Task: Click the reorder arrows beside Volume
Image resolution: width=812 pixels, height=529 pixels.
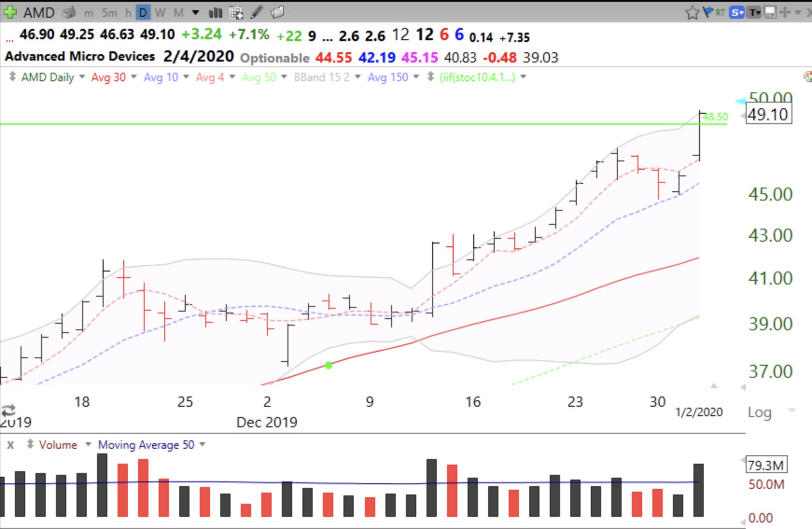Action: [x=30, y=444]
